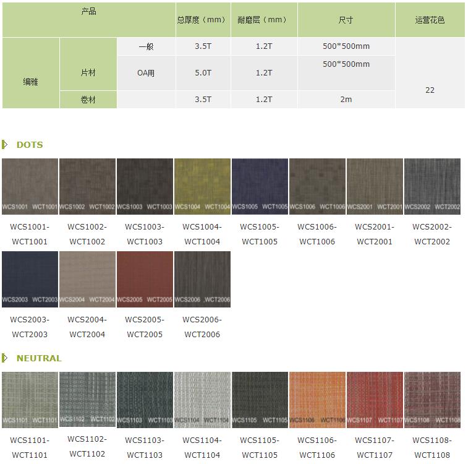476x464 pixels.
Task: Select the dark brown WCS1003 swatch
Action: coord(145,186)
